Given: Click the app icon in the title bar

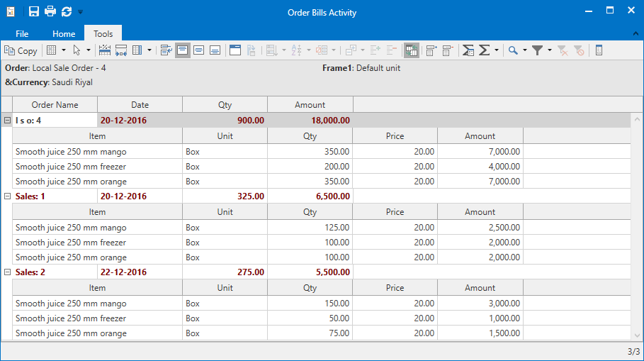Looking at the screenshot, I should (11, 11).
